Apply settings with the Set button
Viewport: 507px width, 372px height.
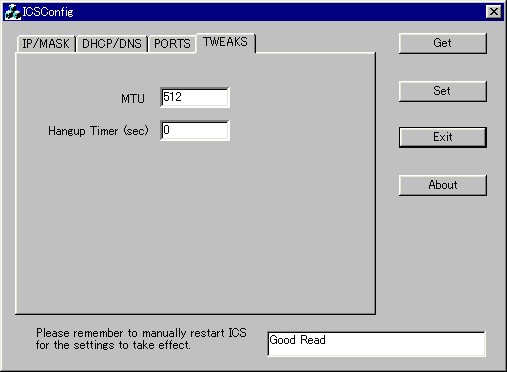pyautogui.click(x=442, y=91)
